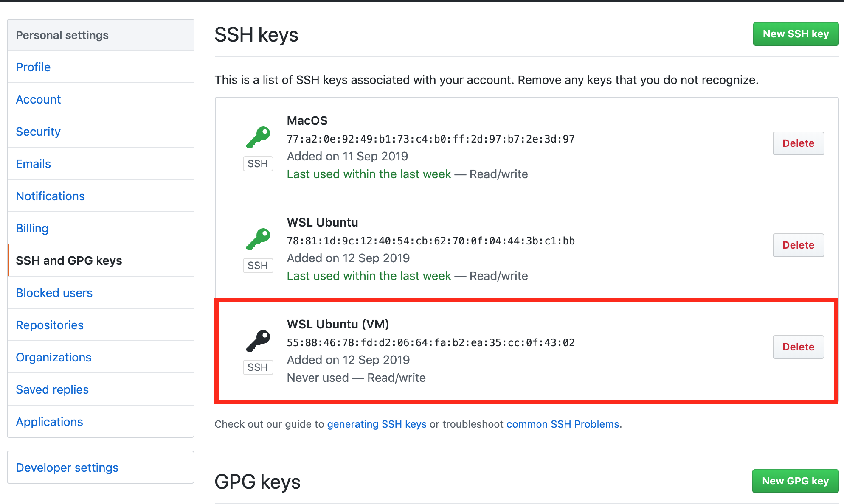Open the generating SSH keys guide
844x504 pixels.
pos(376,424)
